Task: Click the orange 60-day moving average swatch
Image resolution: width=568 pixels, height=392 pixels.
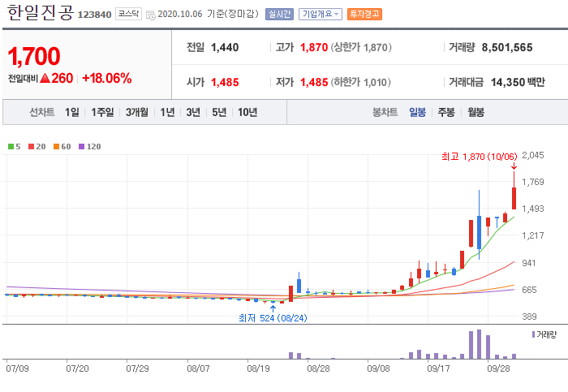Action: 56,146
